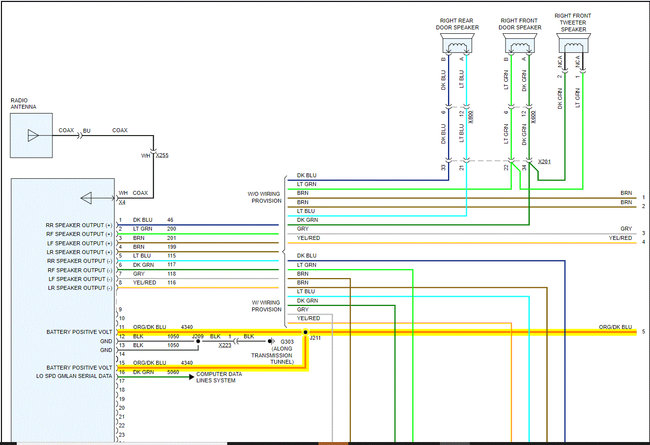Click the RIGHT FRONT DOOR SPEAKER label

[x=519, y=24]
